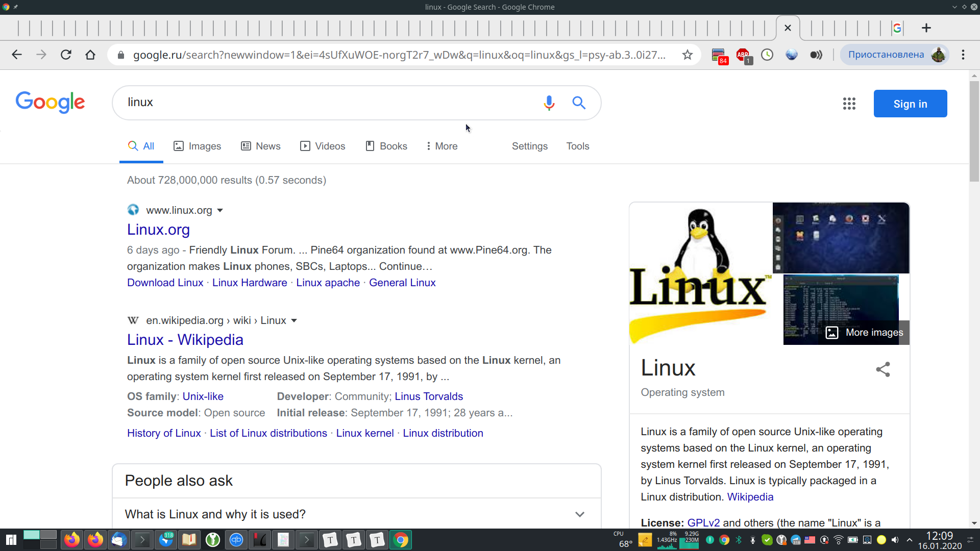Start voice search with microphone icon
This screenshot has height=551, width=980.
pyautogui.click(x=549, y=103)
